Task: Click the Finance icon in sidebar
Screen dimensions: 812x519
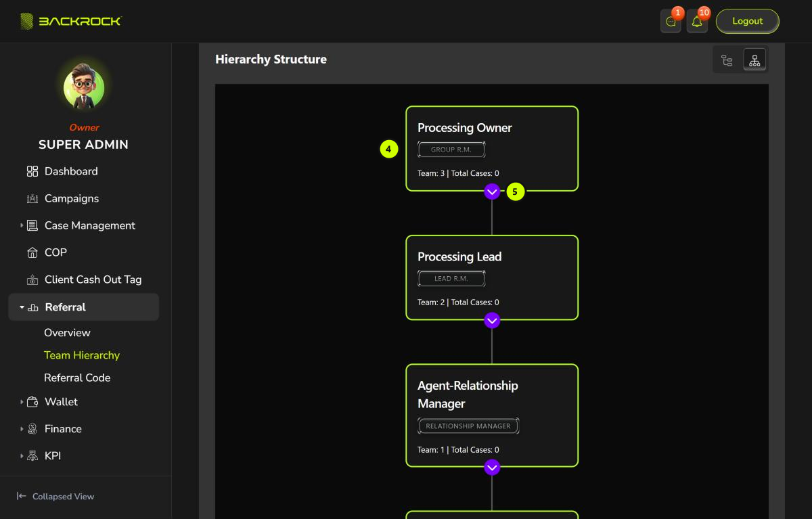Action: 32,429
